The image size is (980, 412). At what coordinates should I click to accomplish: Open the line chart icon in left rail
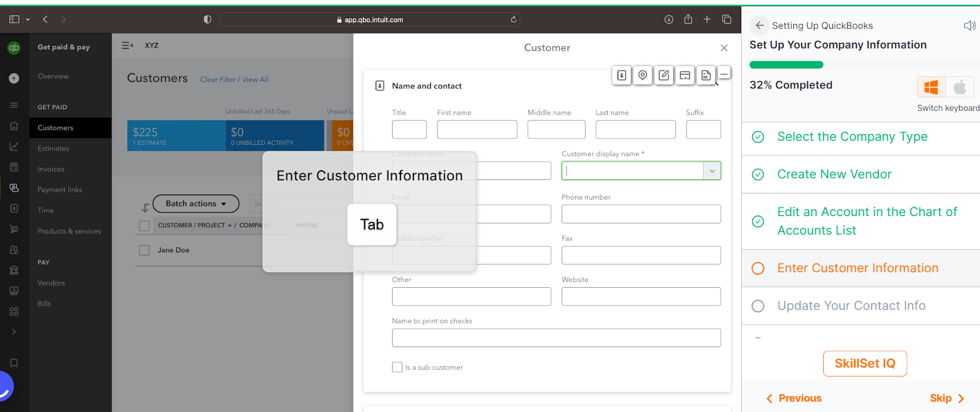[14, 146]
